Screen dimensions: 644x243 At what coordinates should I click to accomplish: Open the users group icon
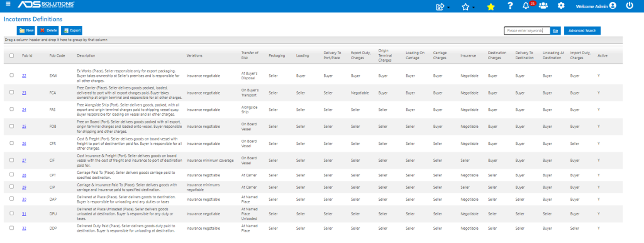[x=543, y=6]
